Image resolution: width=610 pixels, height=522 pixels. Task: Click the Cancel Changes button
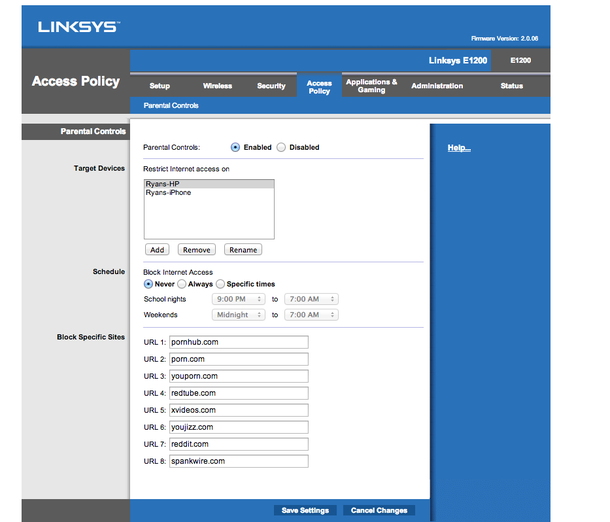pos(379,510)
